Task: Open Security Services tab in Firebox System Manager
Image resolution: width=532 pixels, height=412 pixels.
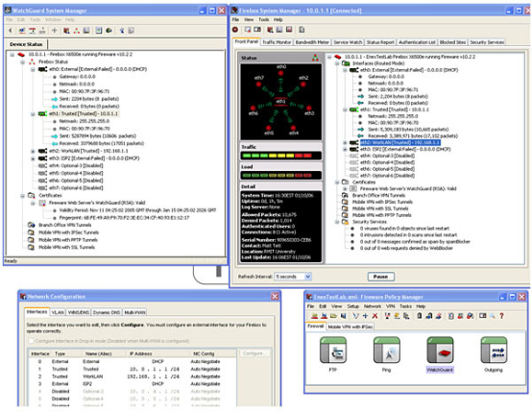Action: [x=487, y=42]
